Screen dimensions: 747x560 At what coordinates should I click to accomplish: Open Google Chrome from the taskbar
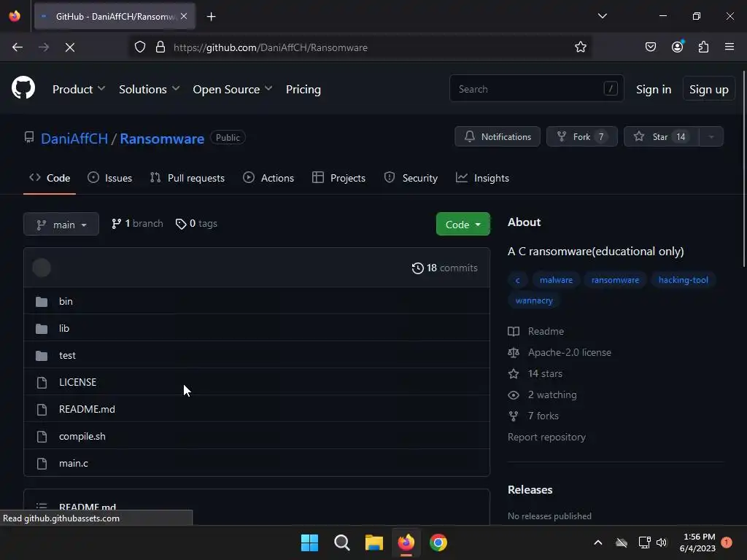tap(438, 542)
